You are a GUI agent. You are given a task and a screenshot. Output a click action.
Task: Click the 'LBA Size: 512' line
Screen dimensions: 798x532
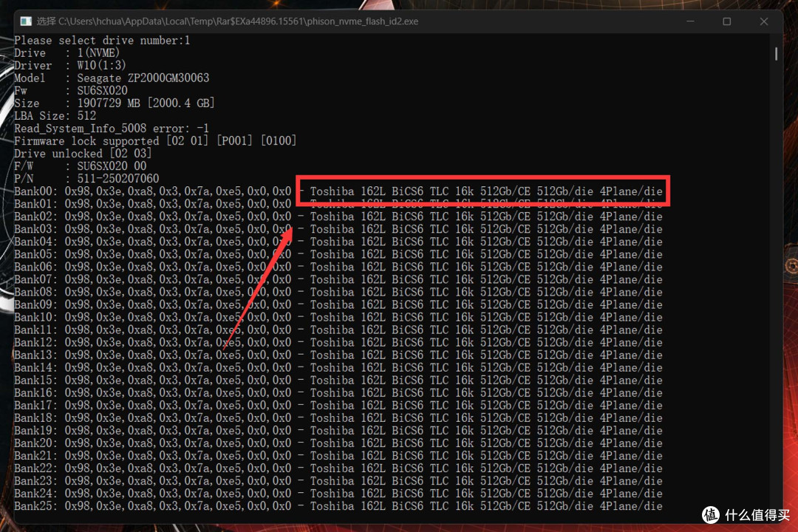(55, 115)
